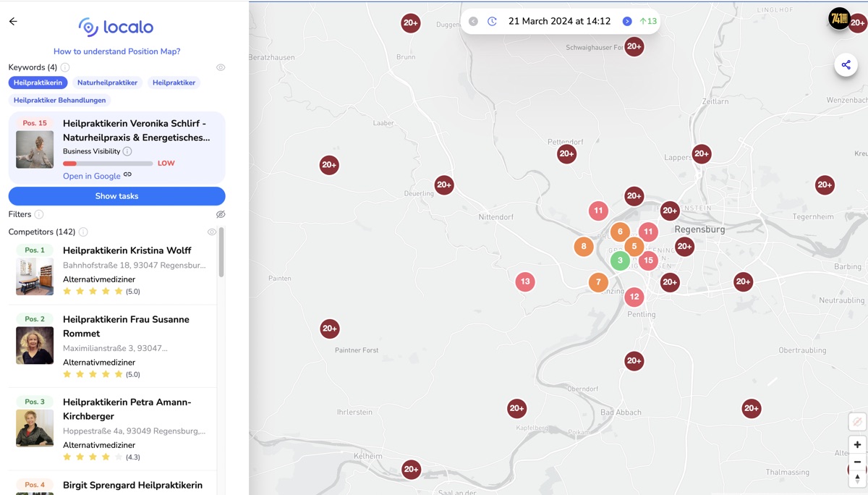The height and width of the screenshot is (495, 868).
Task: Select the 20+ marker by Schwaighauser Forst
Action: (x=634, y=46)
